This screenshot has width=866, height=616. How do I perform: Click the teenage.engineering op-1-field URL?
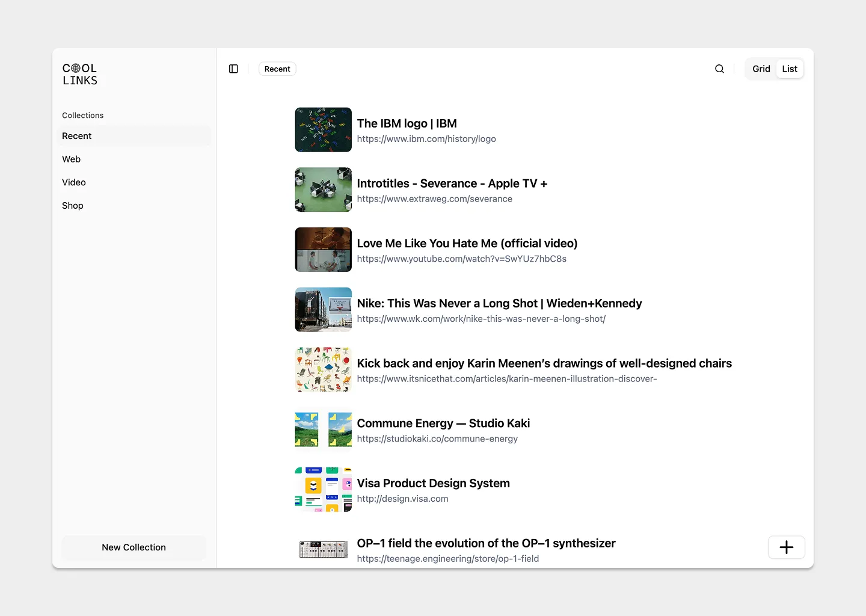click(447, 559)
